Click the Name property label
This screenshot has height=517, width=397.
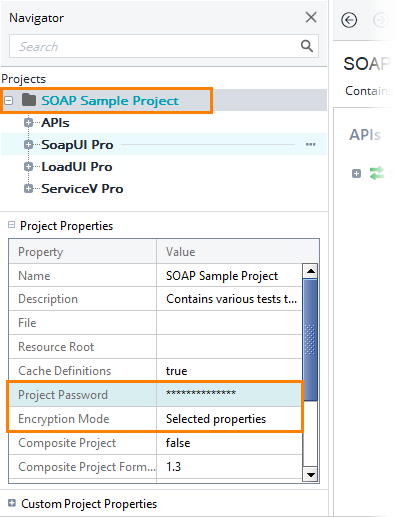[34, 276]
